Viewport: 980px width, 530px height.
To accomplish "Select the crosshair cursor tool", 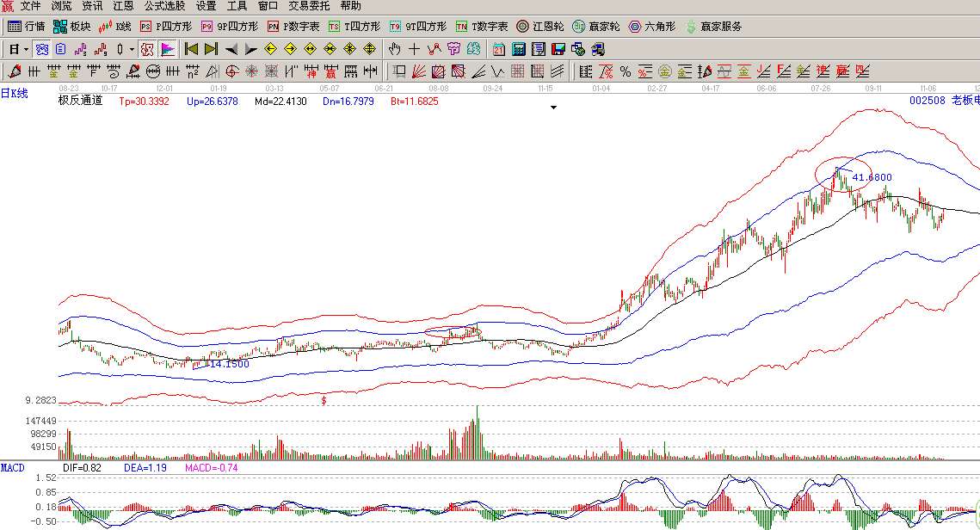I will pyautogui.click(x=414, y=49).
